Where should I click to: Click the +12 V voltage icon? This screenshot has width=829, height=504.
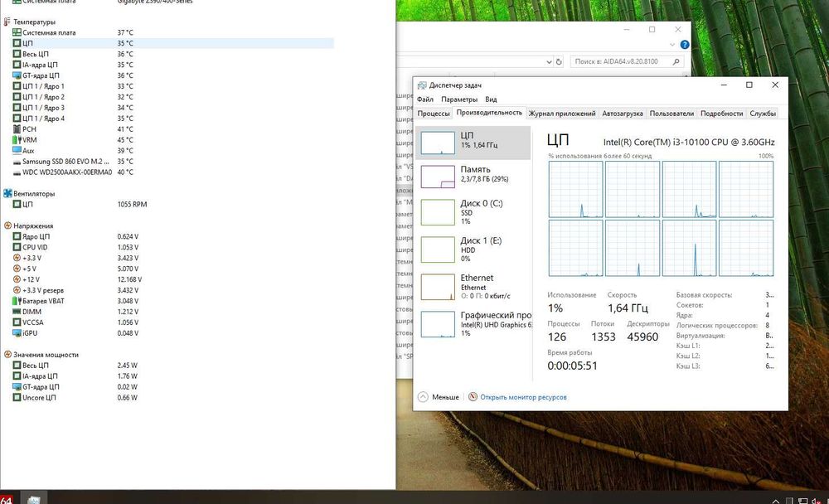tap(17, 279)
